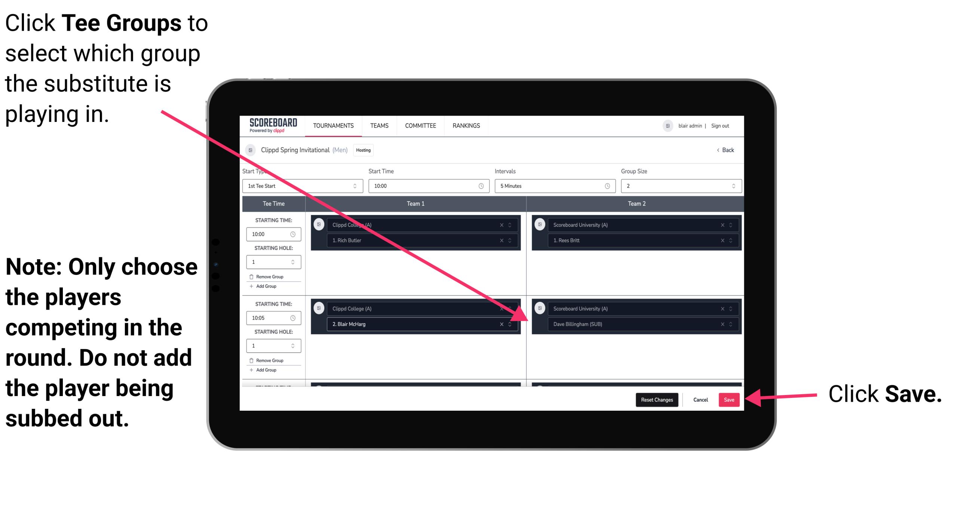The height and width of the screenshot is (527, 980).
Task: Click the remove group trash icon
Action: click(252, 276)
